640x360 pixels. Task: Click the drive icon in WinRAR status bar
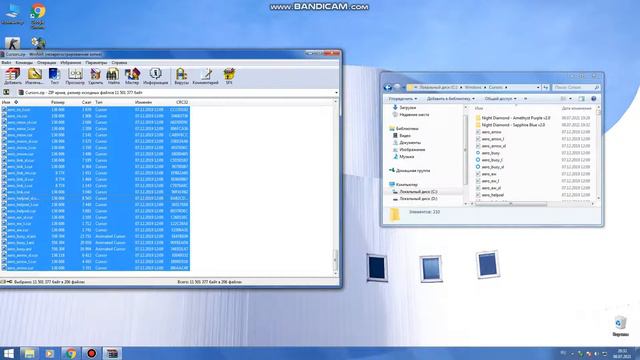pyautogui.click(x=3, y=282)
